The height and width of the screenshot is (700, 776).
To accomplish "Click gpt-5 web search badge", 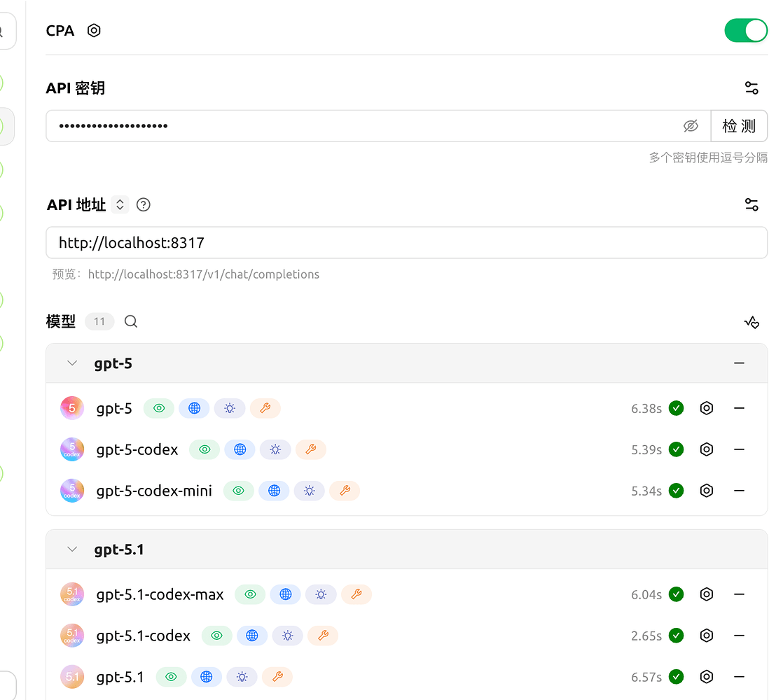I will tap(194, 408).
